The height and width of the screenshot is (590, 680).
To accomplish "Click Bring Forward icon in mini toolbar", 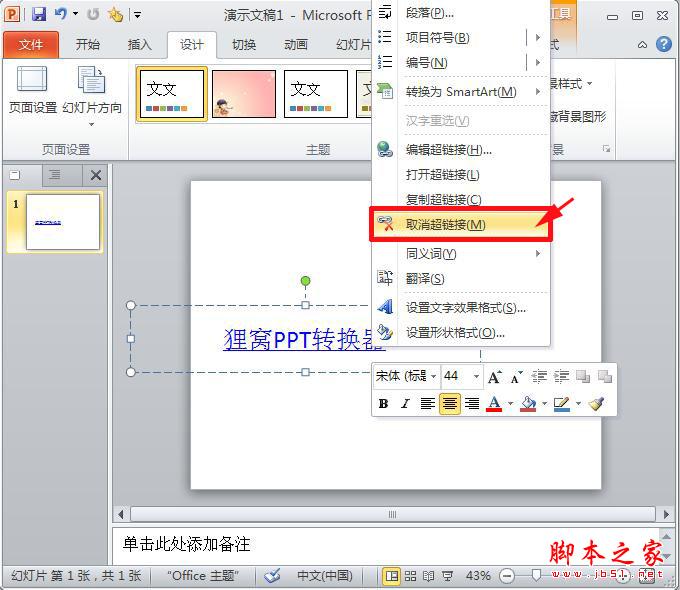I will pos(583,377).
